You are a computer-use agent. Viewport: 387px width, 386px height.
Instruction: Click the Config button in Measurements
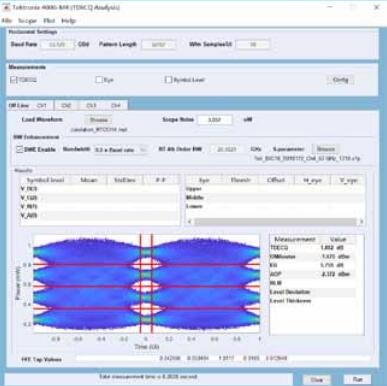(x=340, y=80)
